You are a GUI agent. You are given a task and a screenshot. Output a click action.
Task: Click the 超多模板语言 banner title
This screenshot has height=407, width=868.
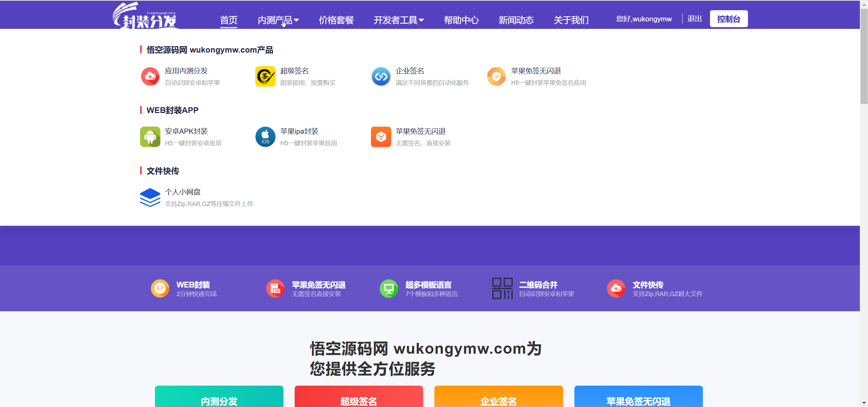click(429, 285)
